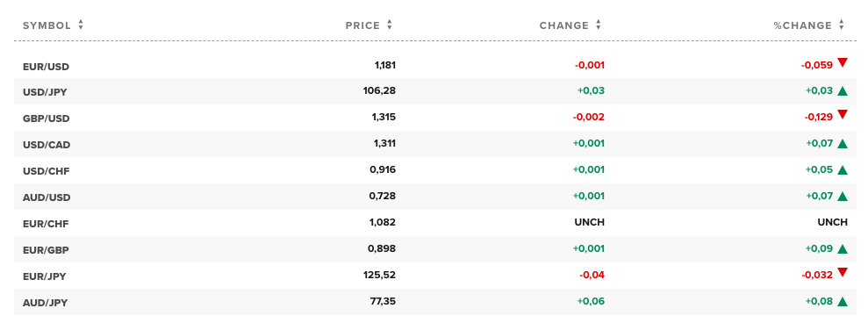This screenshot has width=868, height=330.
Task: Open the EUR/CHF currency pair
Action: click(x=46, y=224)
